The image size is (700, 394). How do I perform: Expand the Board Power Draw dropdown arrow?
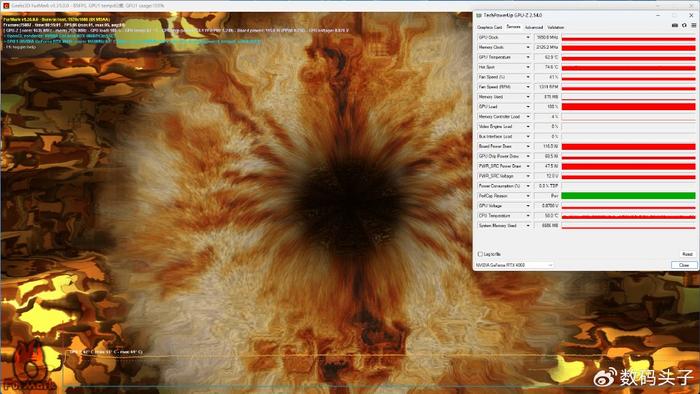pos(528,146)
